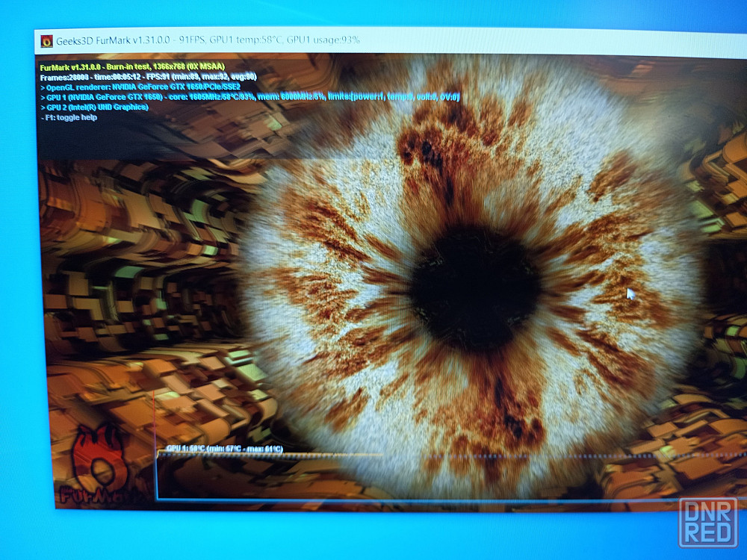Click the dark pupil of the furry eye
The height and width of the screenshot is (560, 747).
coord(475,289)
